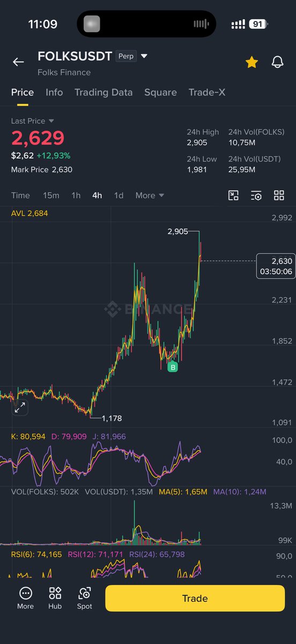Screen dimensions: 296x644
Task: Tap the MA(5): 1,65M label
Action: (183, 491)
